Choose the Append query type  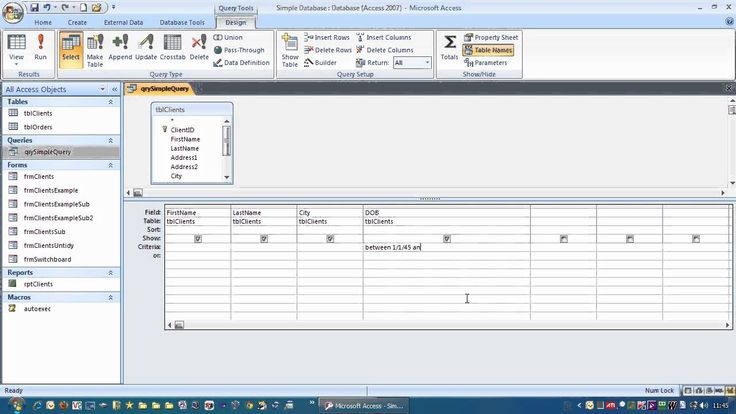pyautogui.click(x=120, y=47)
